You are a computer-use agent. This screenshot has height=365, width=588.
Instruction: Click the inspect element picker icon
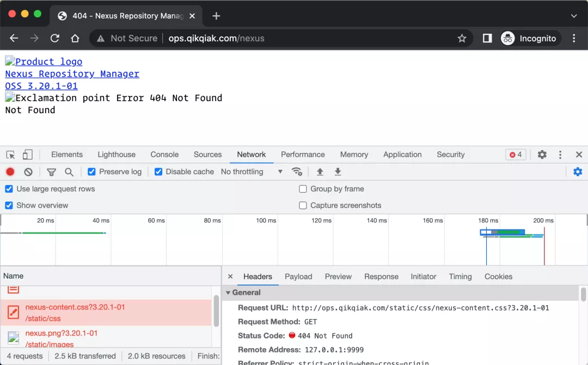coord(11,155)
